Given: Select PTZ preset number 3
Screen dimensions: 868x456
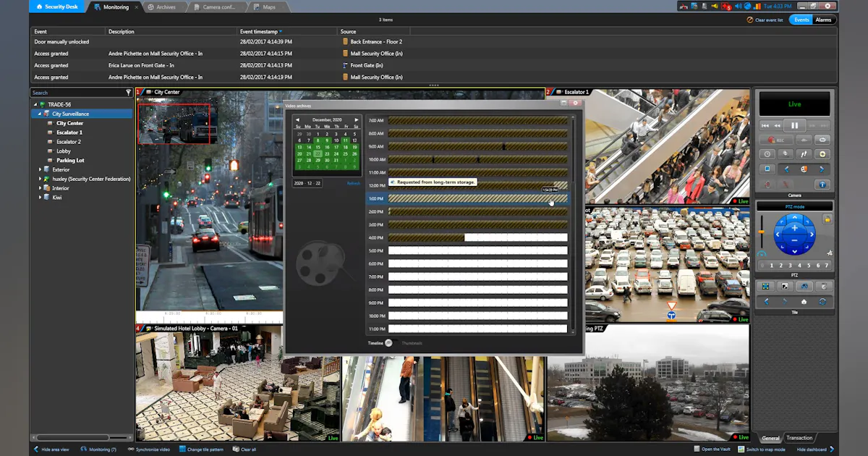Looking at the screenshot, I should coord(790,266).
